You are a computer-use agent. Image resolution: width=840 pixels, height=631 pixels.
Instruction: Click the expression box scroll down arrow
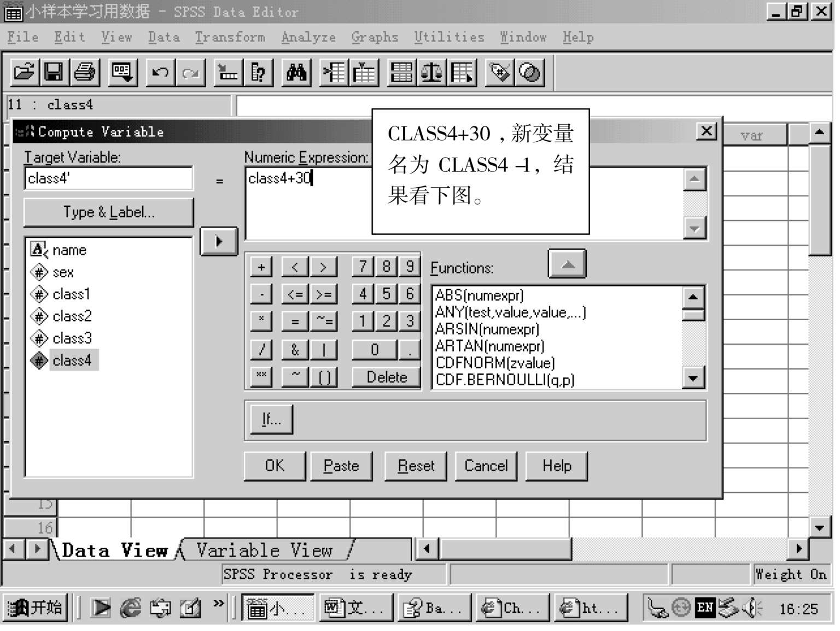695,228
